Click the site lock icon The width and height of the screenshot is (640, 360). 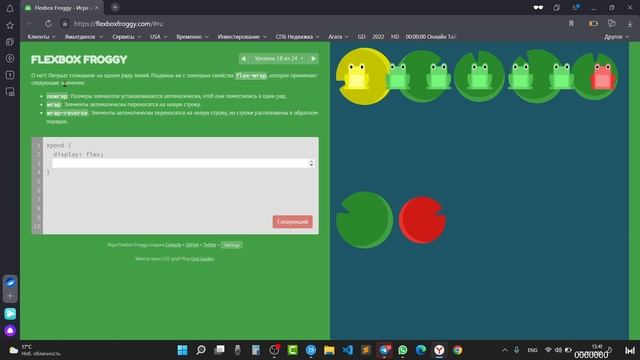(x=64, y=24)
